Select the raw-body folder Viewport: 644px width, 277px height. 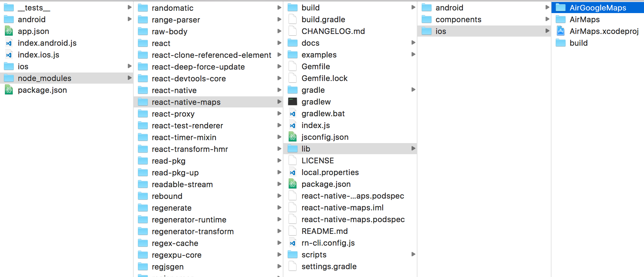pyautogui.click(x=209, y=31)
